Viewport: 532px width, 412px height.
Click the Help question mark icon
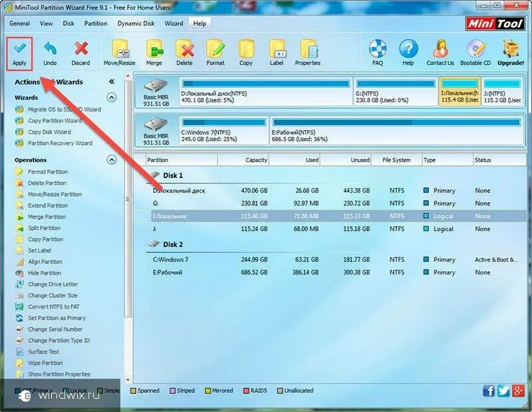coord(408,53)
